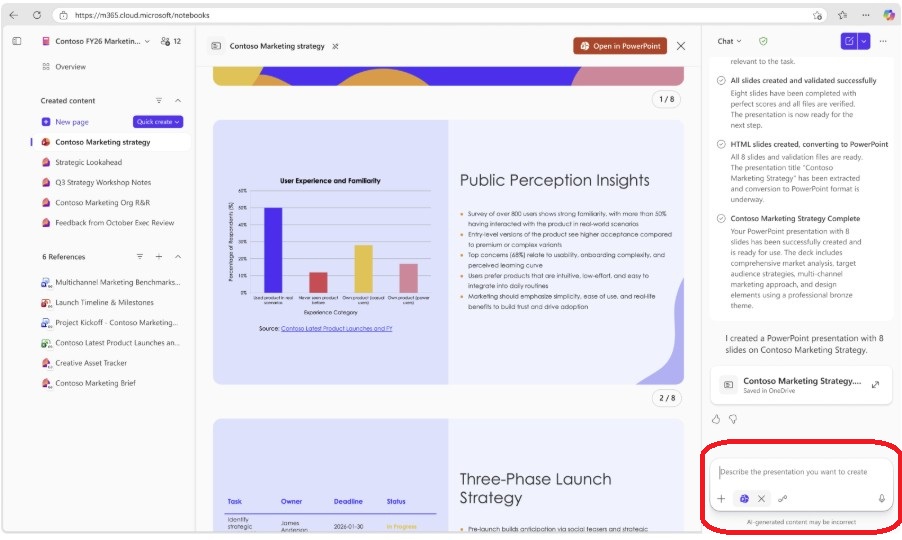Filter the Created content list
Image resolution: width=902 pixels, height=540 pixels.
pyautogui.click(x=159, y=101)
